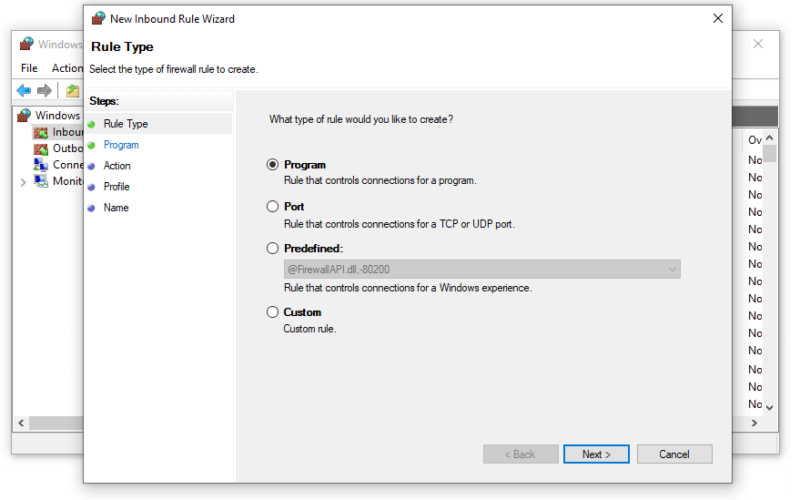The height and width of the screenshot is (500, 800).
Task: Click the gray forward arrow toolbar icon
Action: [x=44, y=91]
